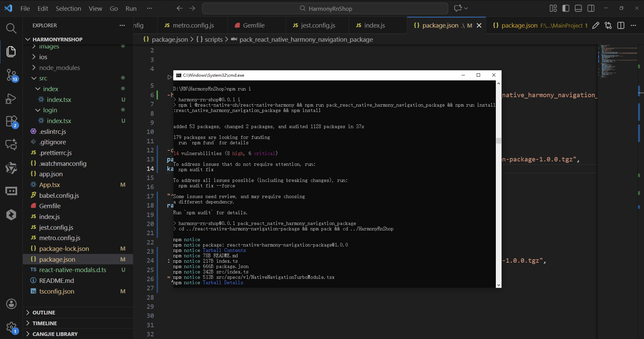Viewport: 644px width, 339px height.
Task: Toggle Secondary Side Bar visibility
Action: [591, 8]
